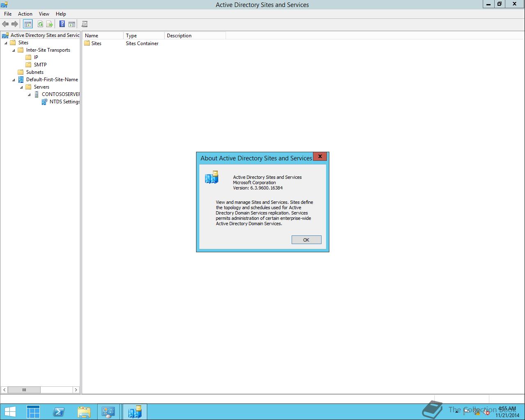Click the muted speaker tray icon

[x=486, y=412]
